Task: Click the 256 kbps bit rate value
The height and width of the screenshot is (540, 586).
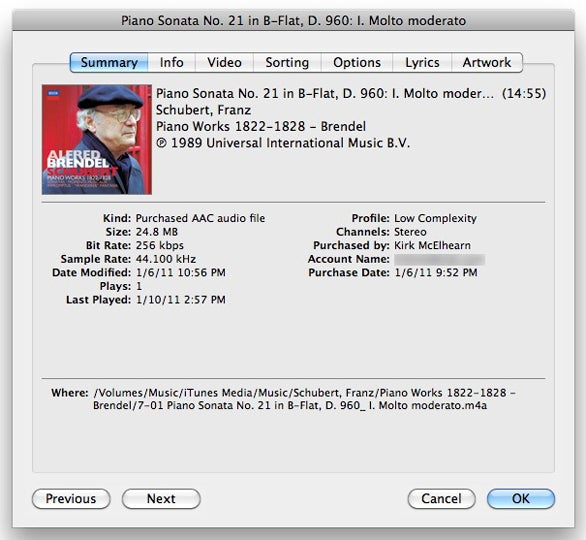Action: pos(160,246)
